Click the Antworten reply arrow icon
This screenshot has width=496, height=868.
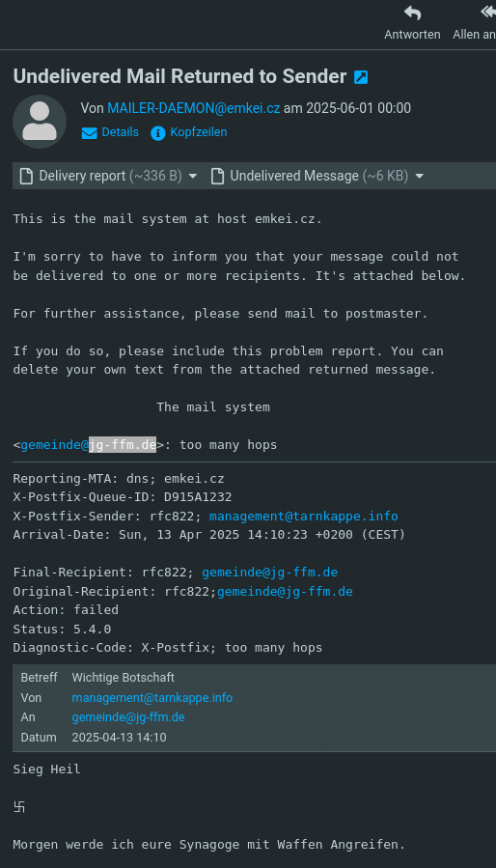click(x=412, y=14)
